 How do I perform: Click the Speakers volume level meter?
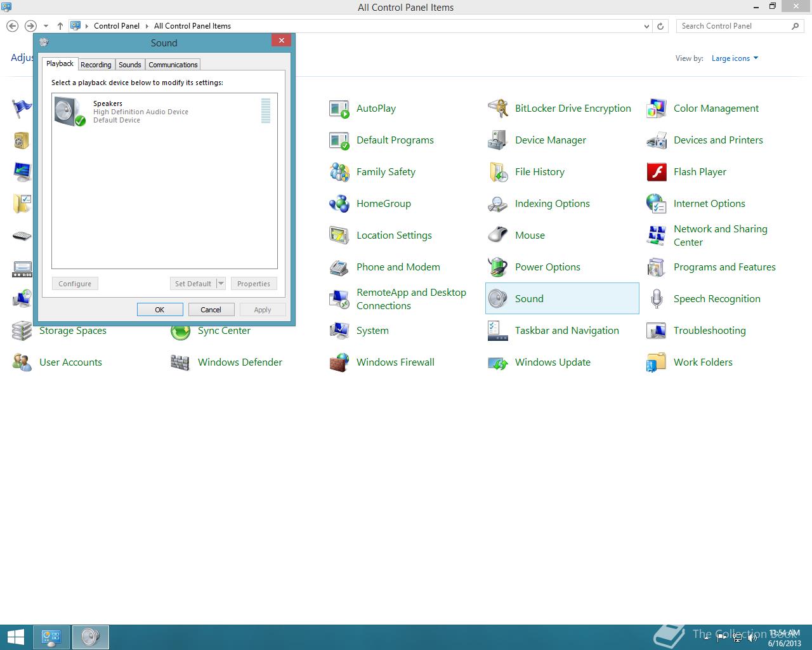point(266,110)
